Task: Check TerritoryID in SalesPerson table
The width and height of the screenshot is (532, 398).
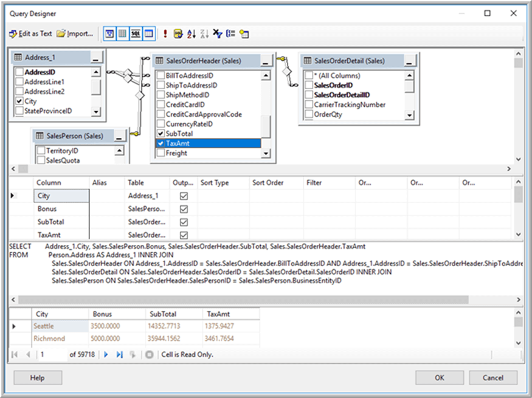Action: (x=41, y=151)
